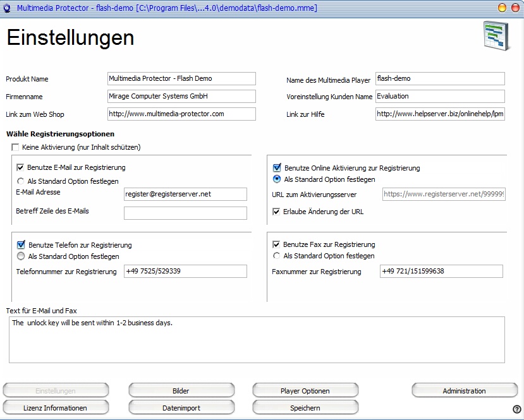524x420 pixels.
Task: Select Online Aktivierung standard option radio
Action: tap(277, 179)
